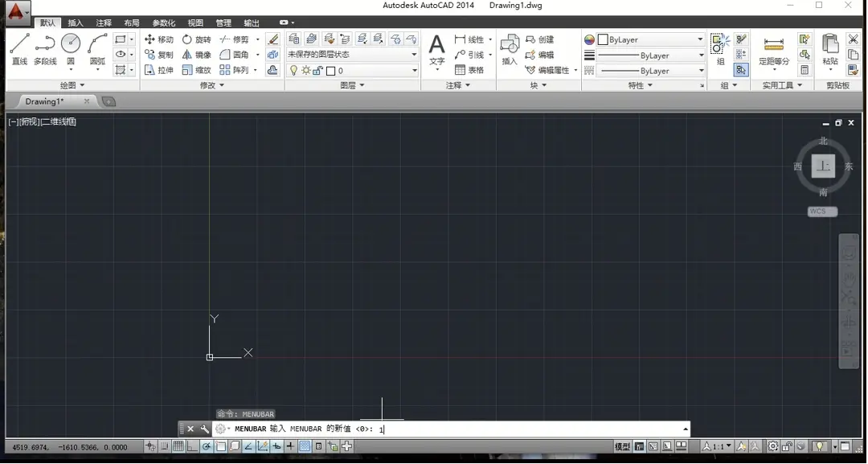This screenshot has width=868, height=464.
Task: Open the ByLayer color dropdown
Action: [650, 39]
